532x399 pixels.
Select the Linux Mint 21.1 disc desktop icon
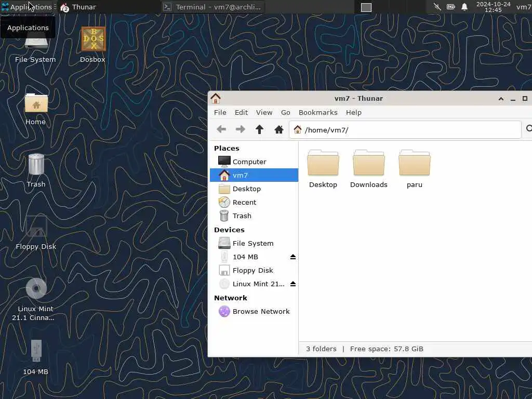coord(36,299)
